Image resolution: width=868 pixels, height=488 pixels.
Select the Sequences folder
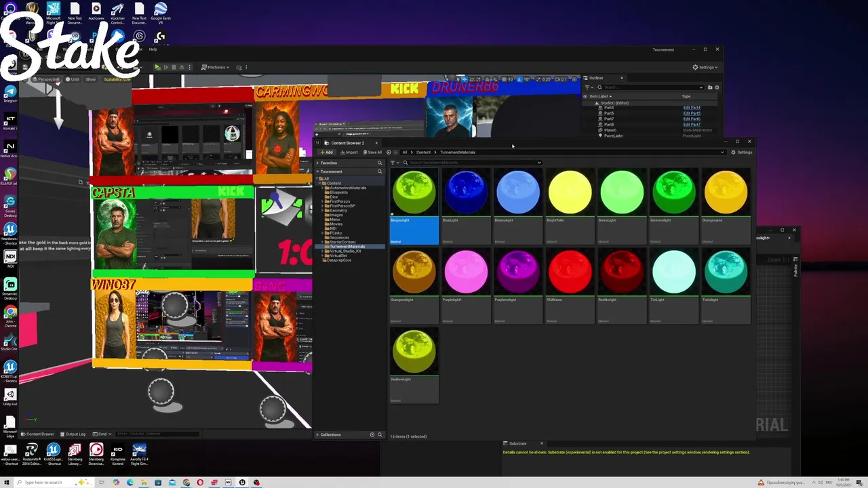point(339,237)
